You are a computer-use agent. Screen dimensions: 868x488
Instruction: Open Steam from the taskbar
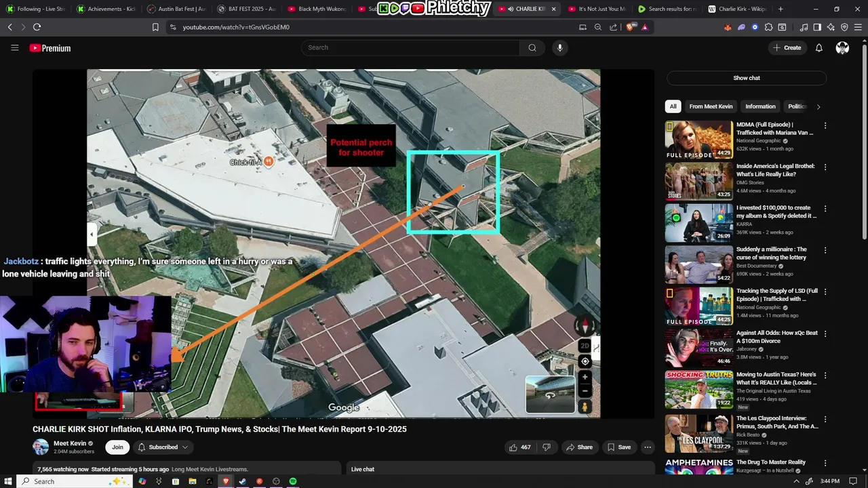(243, 481)
